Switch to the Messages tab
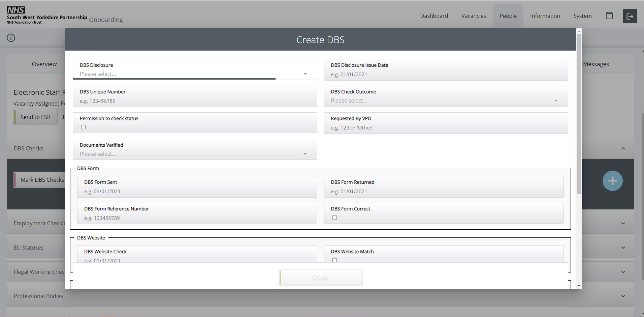 click(x=595, y=64)
